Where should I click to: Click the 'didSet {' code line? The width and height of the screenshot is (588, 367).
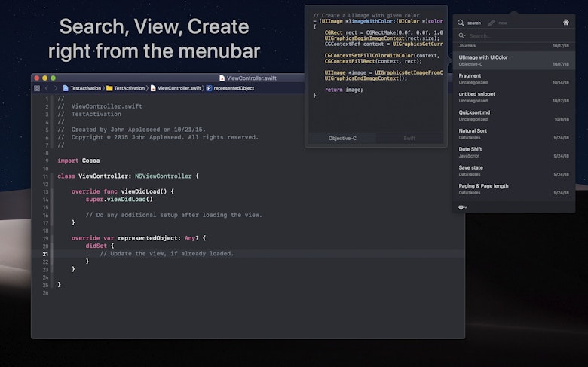(100, 246)
